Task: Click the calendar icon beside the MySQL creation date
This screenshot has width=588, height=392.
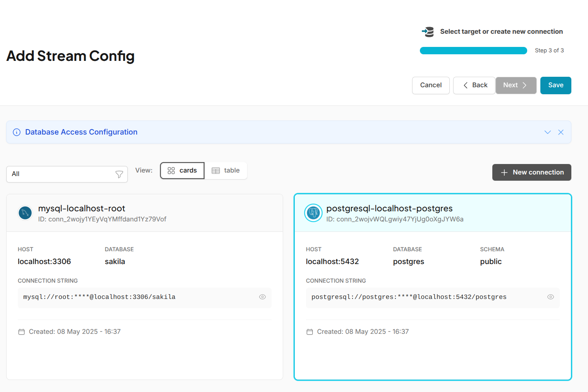Action: click(22, 332)
